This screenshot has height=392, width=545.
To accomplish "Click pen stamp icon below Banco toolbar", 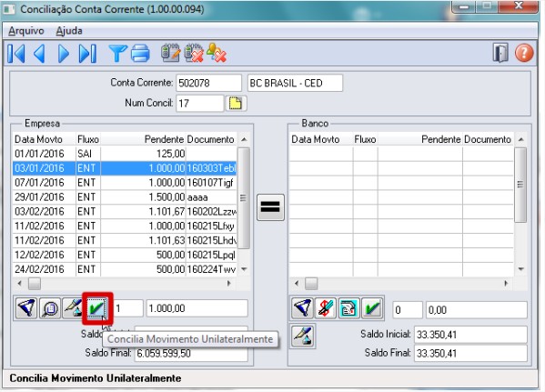I will point(302,336).
